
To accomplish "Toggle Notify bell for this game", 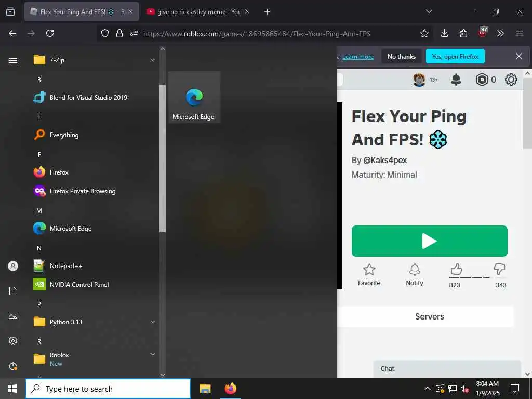I will tap(415, 275).
